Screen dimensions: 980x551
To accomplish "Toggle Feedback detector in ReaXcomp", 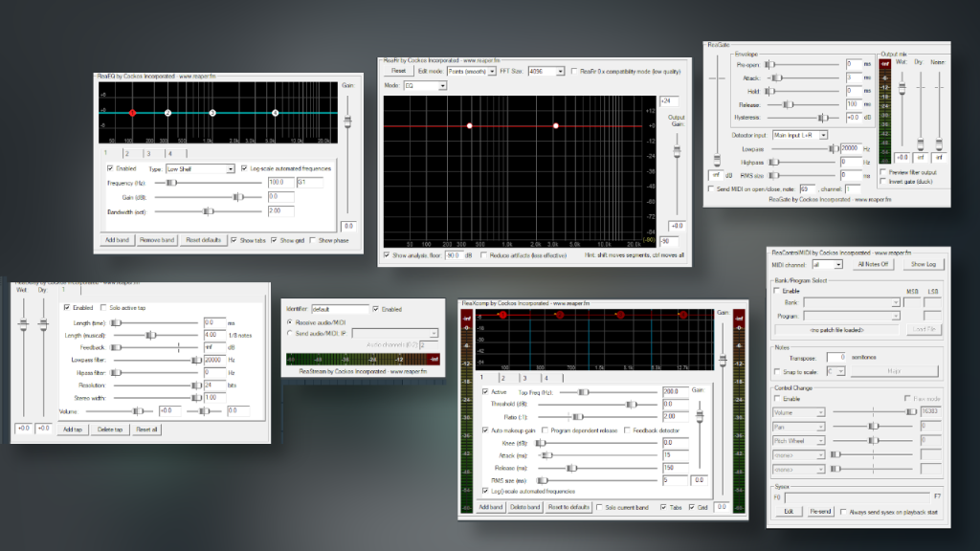I will 627,430.
